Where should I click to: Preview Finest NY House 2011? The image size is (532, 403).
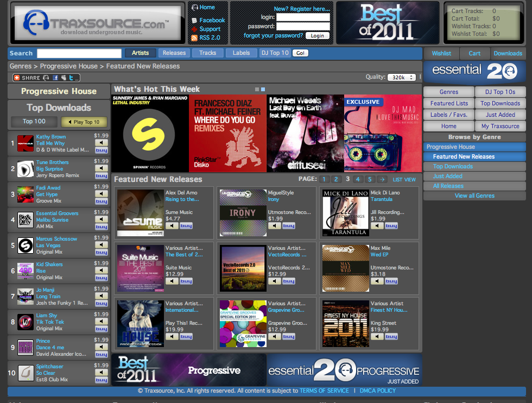pyautogui.click(x=377, y=336)
